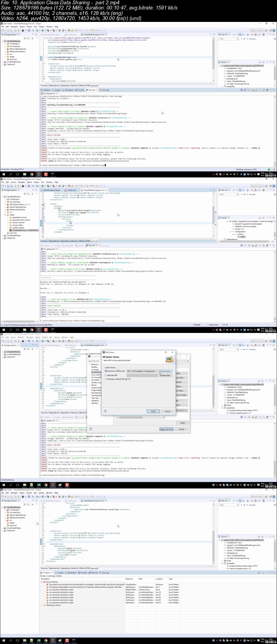Expand Resource node in Properties dialog tree
The image size is (277, 644).
click(90, 364)
